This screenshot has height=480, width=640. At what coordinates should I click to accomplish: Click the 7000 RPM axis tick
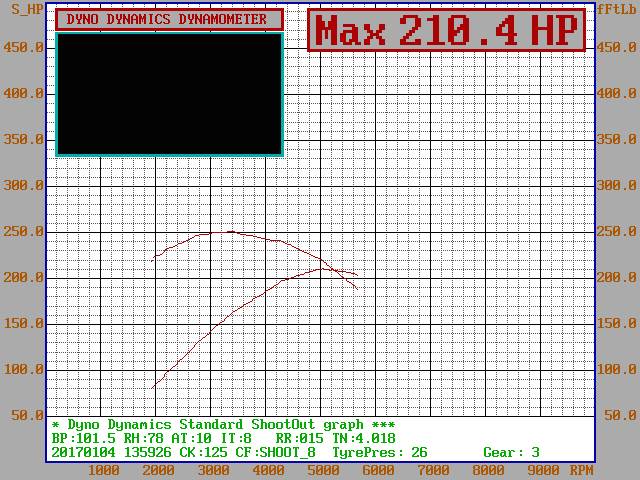coord(433,470)
